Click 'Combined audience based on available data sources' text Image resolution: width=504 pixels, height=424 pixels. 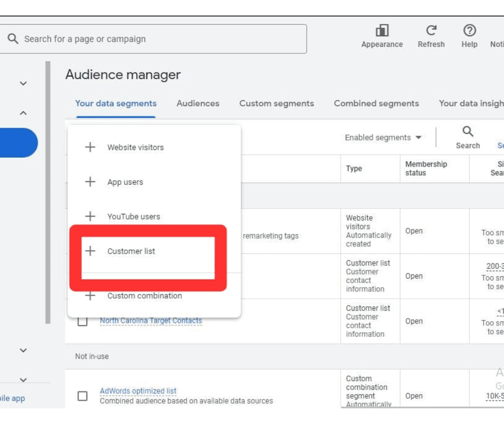(x=186, y=401)
